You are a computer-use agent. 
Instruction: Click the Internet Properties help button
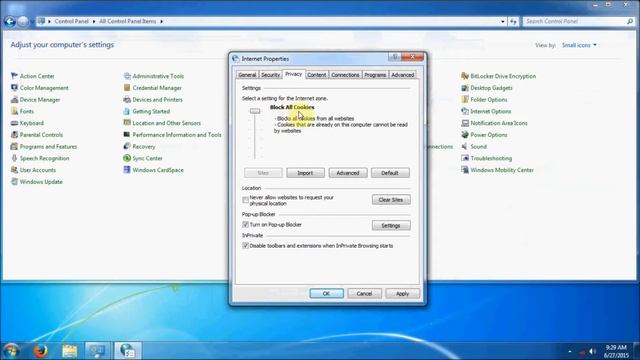pos(395,58)
